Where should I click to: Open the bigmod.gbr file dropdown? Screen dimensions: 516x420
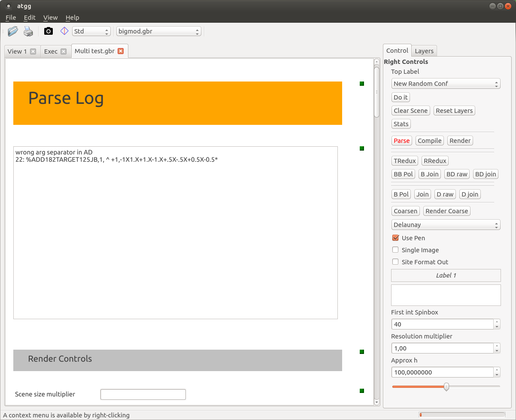coord(159,31)
